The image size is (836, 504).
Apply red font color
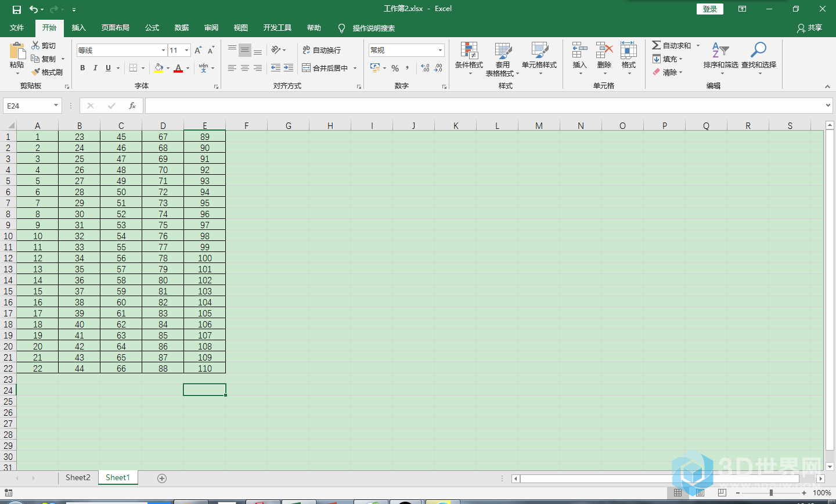[178, 68]
